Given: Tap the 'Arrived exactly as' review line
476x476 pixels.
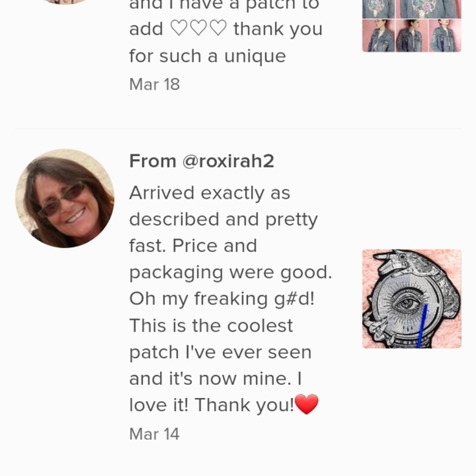Looking at the screenshot, I should point(210,194).
